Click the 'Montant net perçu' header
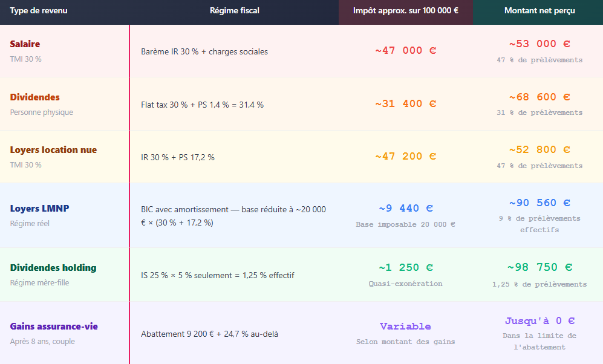 [539, 11]
